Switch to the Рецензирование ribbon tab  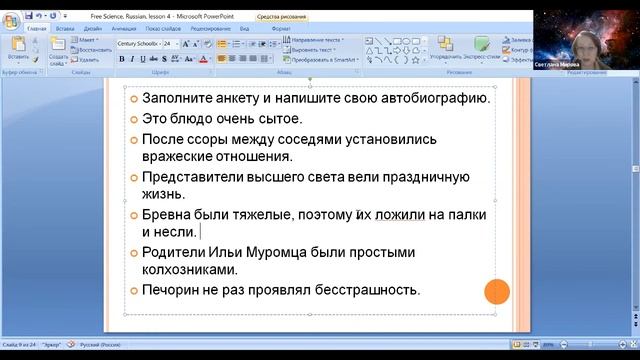211,29
